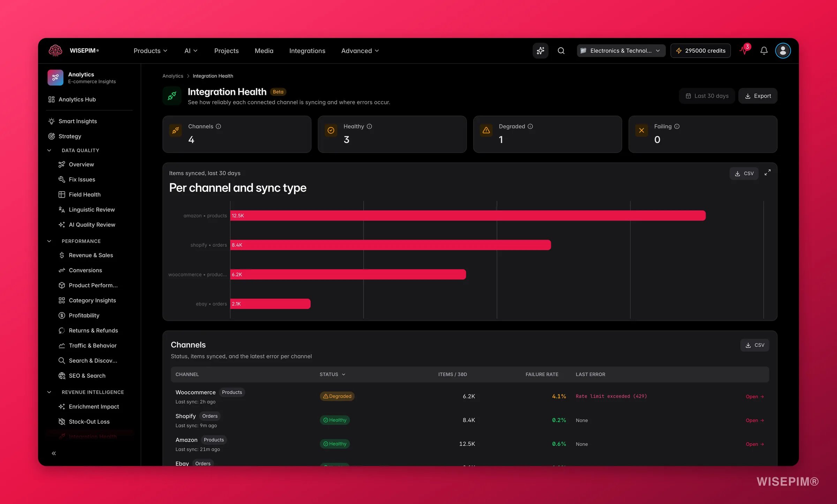This screenshot has height=504, width=837.
Task: Click the Integration Health plug icon
Action: 172,96
